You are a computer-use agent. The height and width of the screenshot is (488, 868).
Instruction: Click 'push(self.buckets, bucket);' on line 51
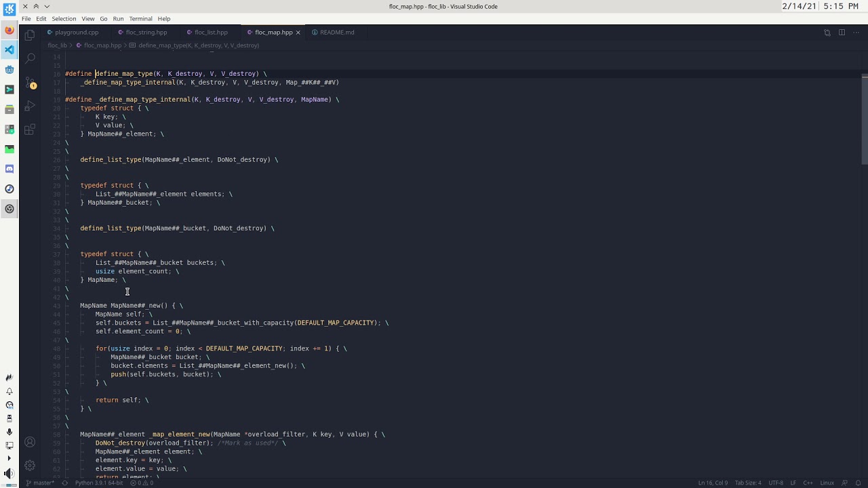(162, 374)
